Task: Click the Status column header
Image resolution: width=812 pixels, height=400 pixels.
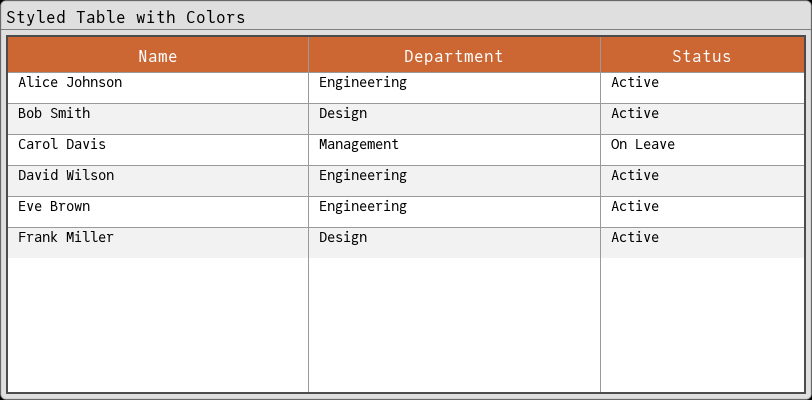Action: pyautogui.click(x=701, y=56)
